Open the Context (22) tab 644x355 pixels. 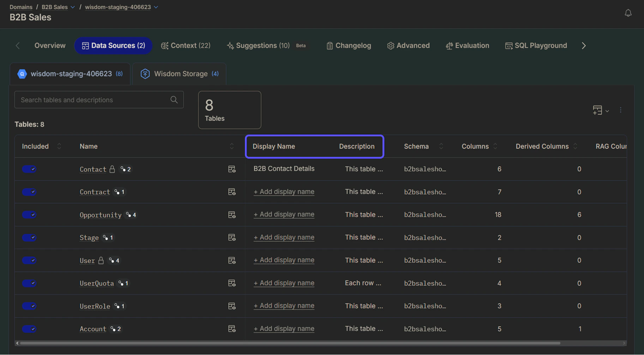186,46
